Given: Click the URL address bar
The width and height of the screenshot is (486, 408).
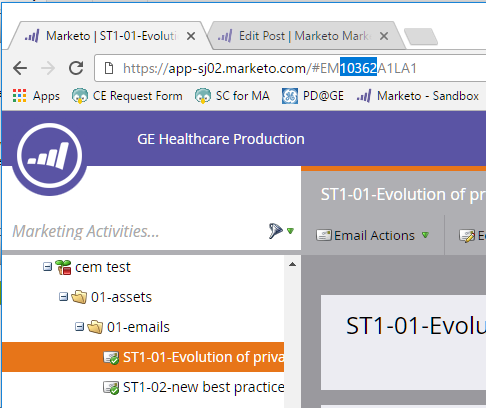Looking at the screenshot, I should 291,68.
